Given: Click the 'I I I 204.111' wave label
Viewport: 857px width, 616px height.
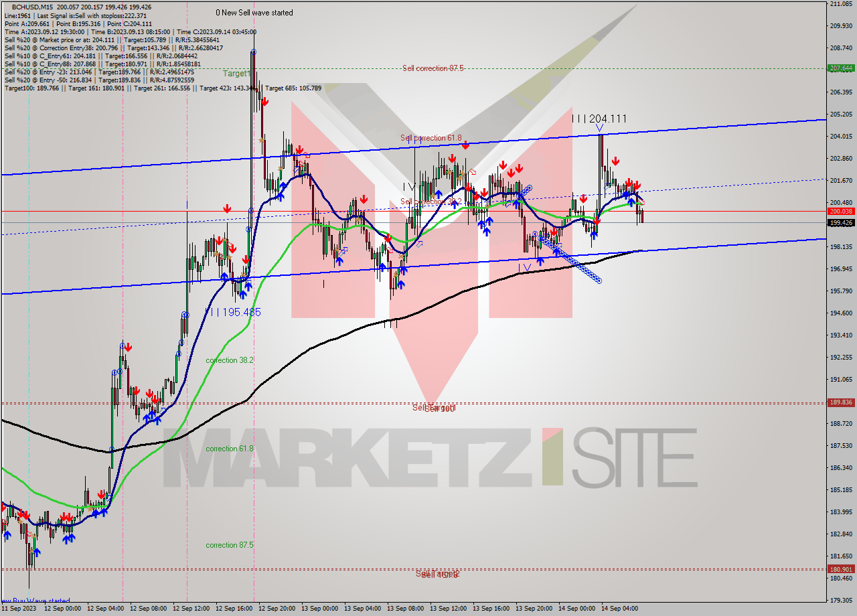Looking at the screenshot, I should [x=599, y=119].
